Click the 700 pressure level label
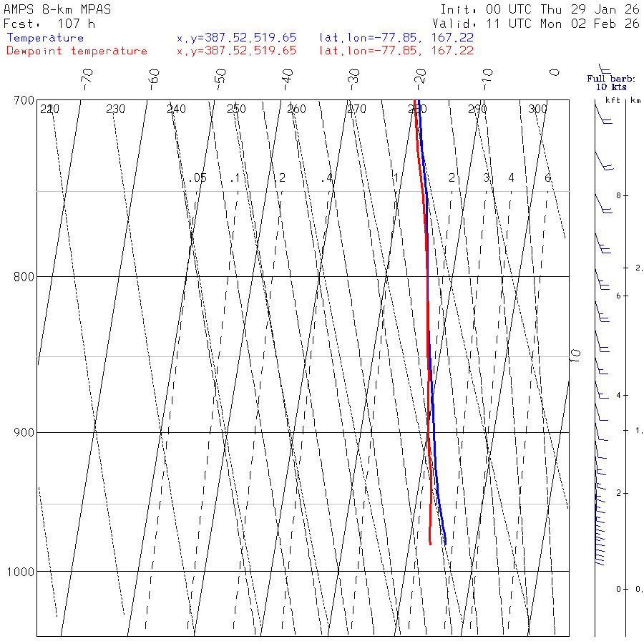 24,101
